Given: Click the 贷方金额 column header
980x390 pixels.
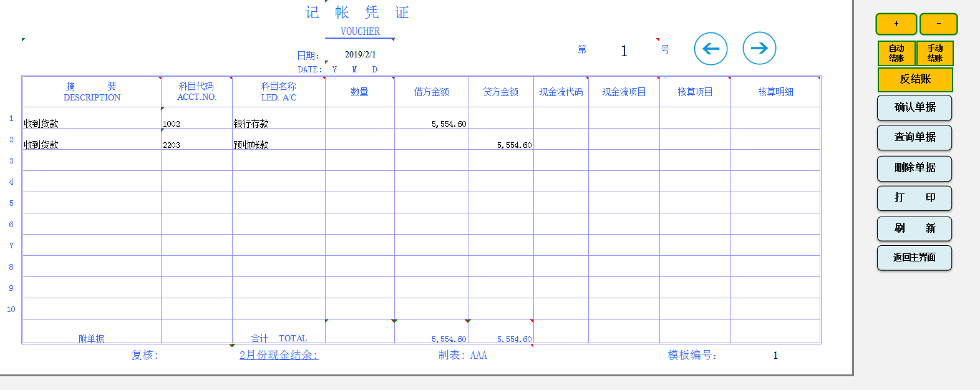Looking at the screenshot, I should point(501,92).
